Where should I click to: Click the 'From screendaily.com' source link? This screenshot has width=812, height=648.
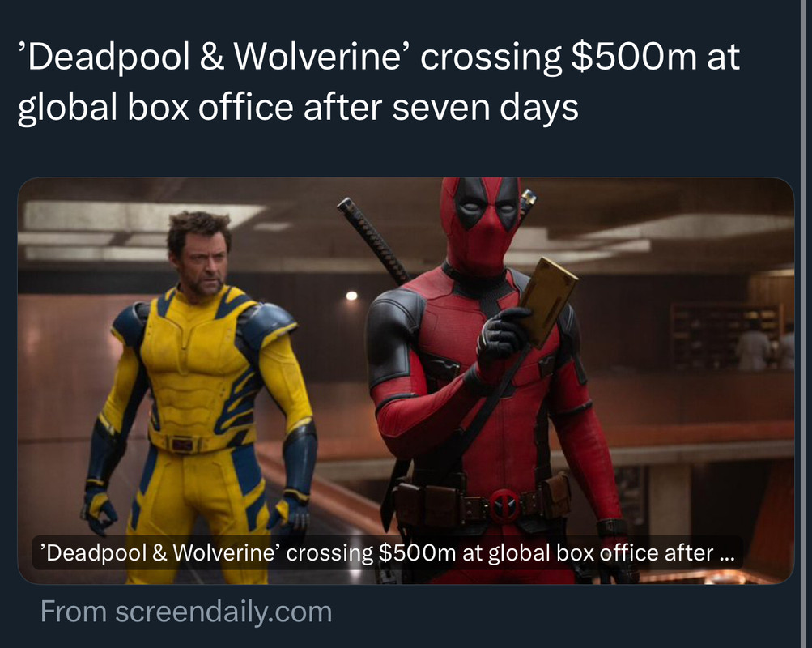[186, 612]
